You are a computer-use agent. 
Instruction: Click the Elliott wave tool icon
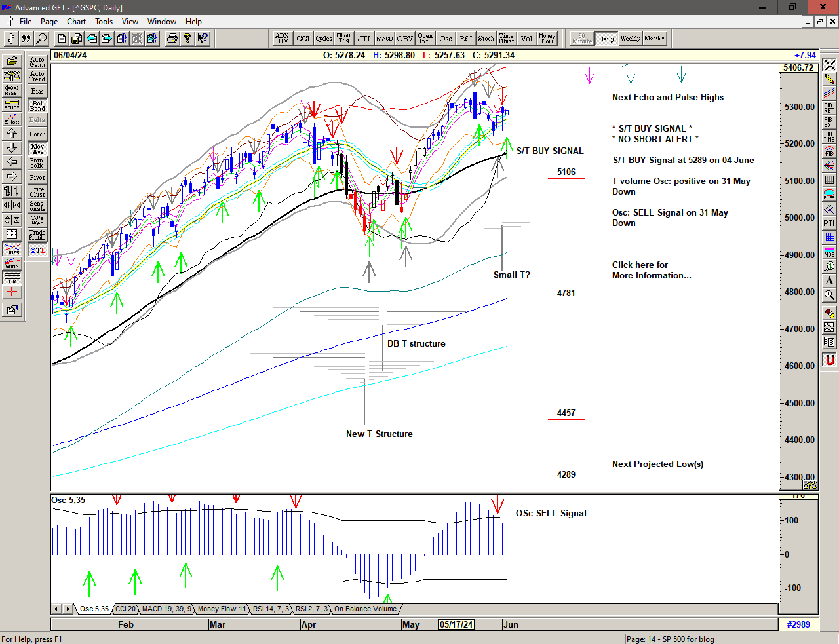pyautogui.click(x=12, y=119)
